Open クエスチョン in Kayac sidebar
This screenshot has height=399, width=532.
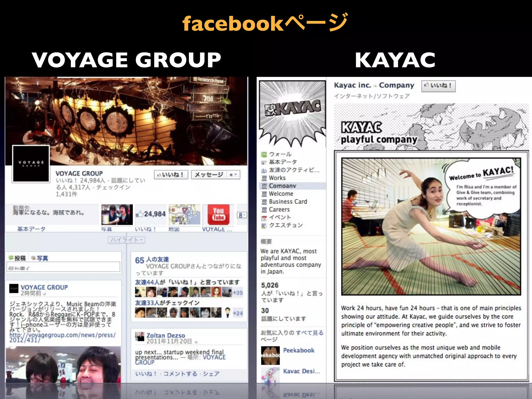(286, 225)
